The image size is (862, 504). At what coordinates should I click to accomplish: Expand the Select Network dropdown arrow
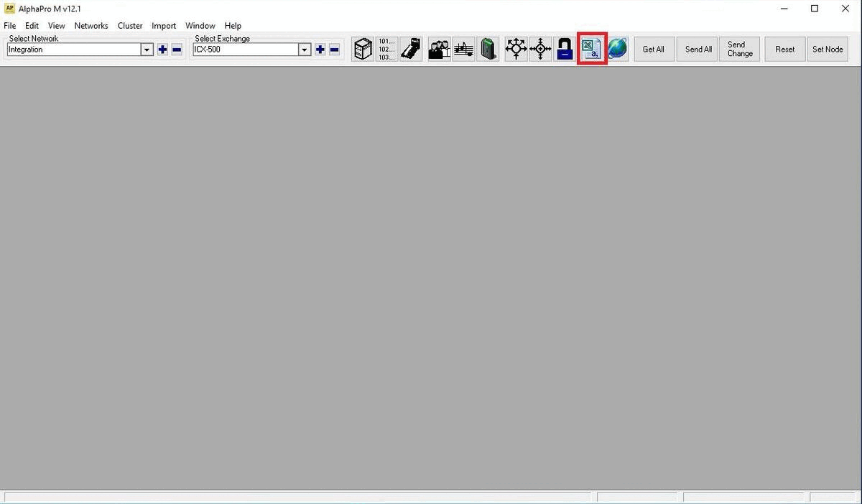click(147, 50)
